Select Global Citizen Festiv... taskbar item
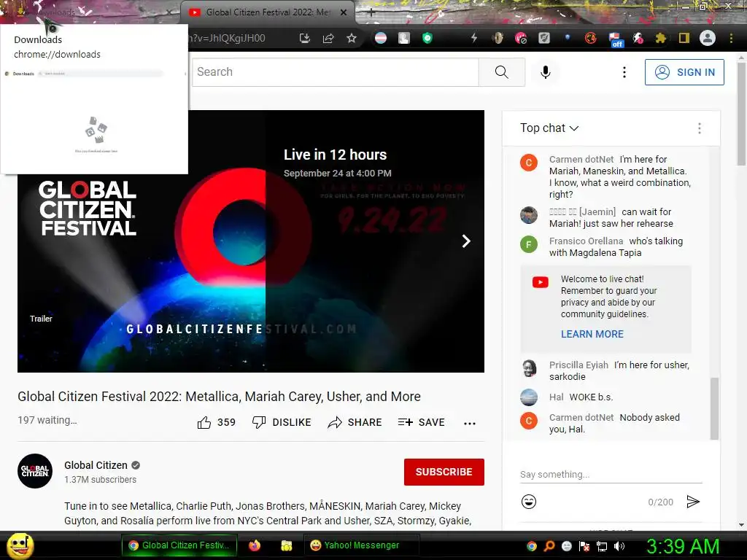747x560 pixels. click(179, 545)
